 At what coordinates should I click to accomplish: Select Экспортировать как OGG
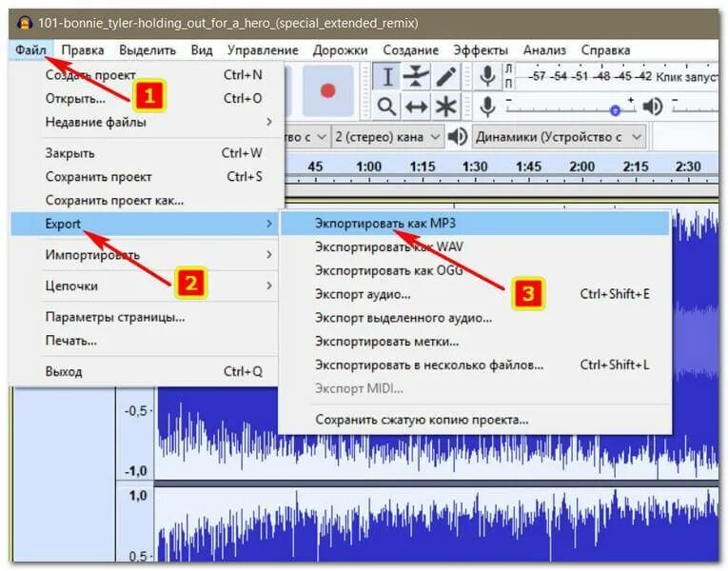(x=476, y=270)
